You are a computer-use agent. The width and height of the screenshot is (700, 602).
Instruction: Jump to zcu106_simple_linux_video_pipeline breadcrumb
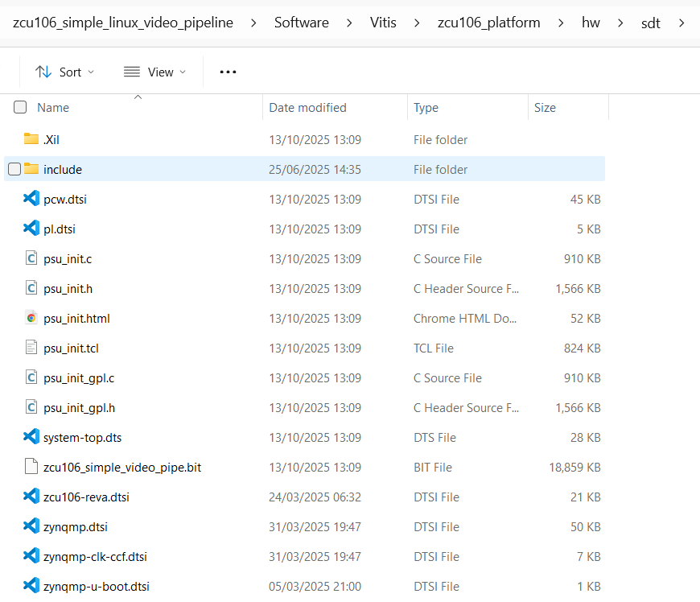123,23
